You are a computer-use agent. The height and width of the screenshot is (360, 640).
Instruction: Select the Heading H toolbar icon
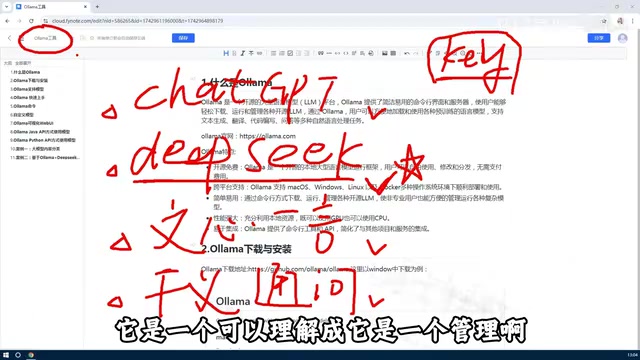coord(226,53)
